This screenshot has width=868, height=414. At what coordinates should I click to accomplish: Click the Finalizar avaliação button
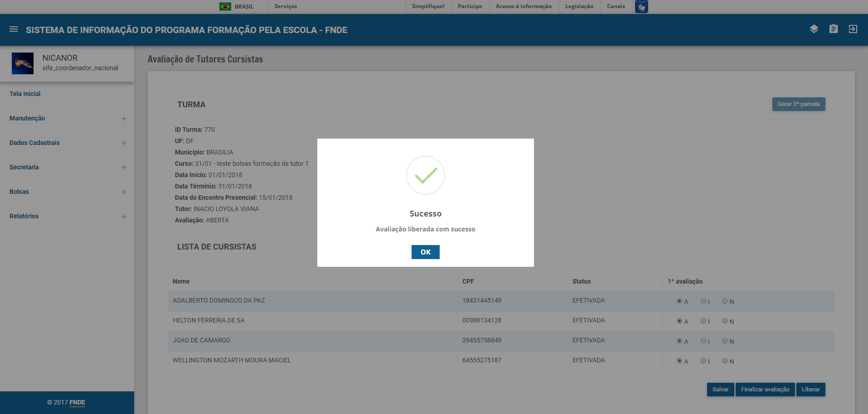765,390
